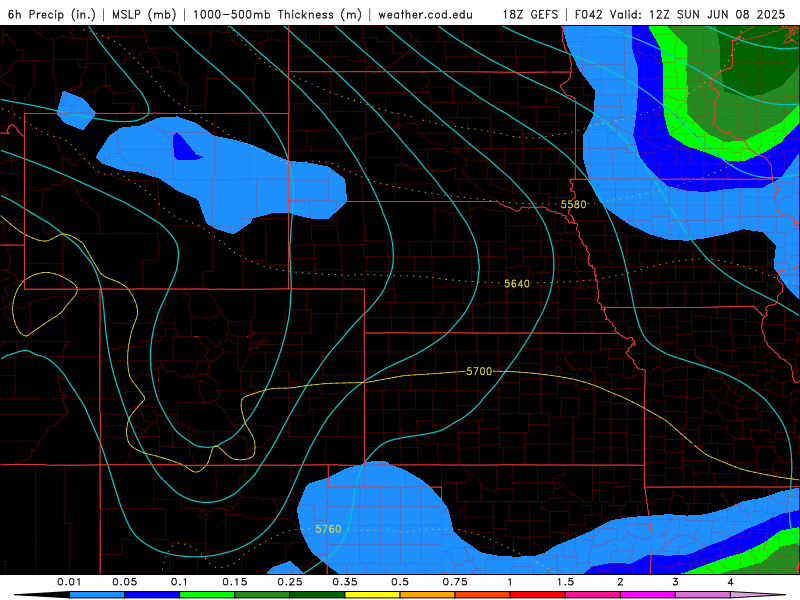The image size is (800, 600).
Task: Click the orange 0.5–0.75 legend swatch
Action: pyautogui.click(x=428, y=595)
